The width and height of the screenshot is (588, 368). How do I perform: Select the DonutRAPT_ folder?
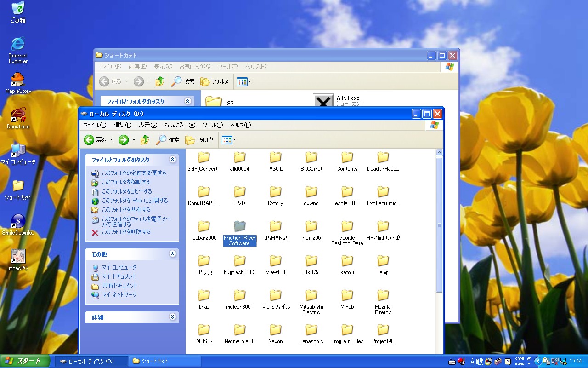point(204,195)
